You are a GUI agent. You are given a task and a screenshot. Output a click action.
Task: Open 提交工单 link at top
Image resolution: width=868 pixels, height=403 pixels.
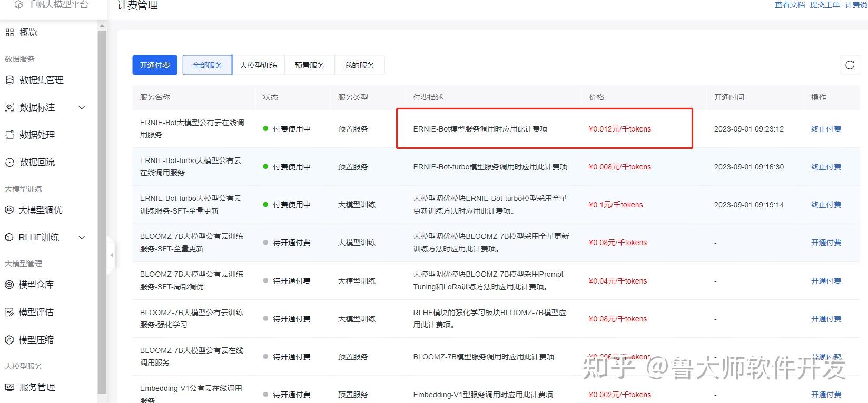(825, 5)
